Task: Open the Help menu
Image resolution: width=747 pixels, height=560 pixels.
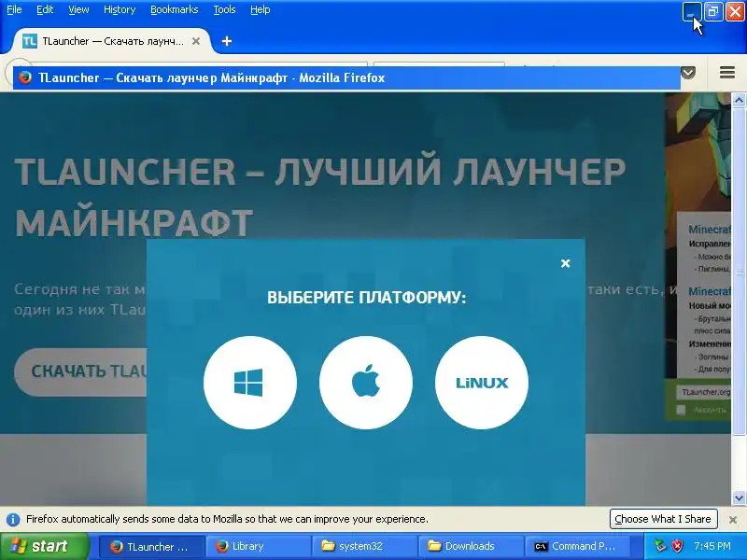Action: click(261, 9)
